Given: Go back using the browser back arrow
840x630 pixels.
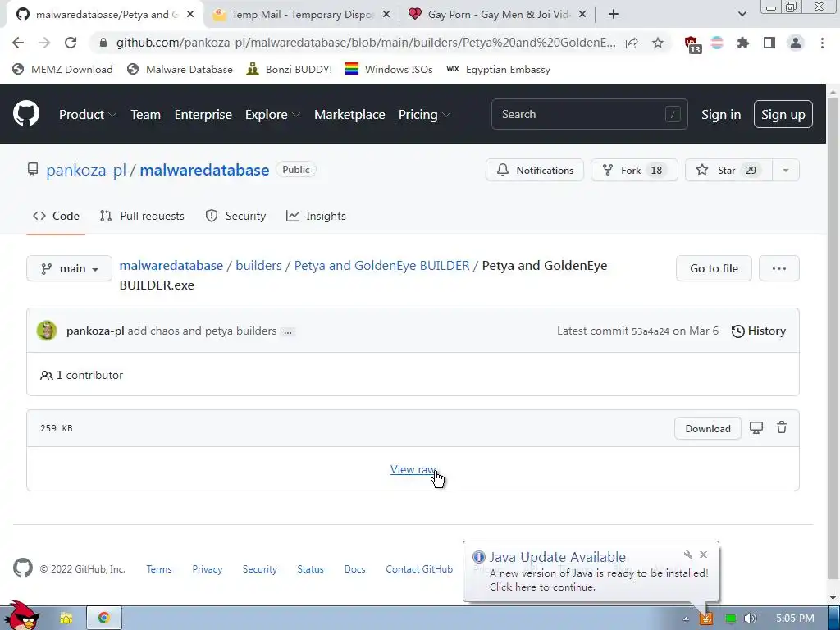Looking at the screenshot, I should pos(18,43).
